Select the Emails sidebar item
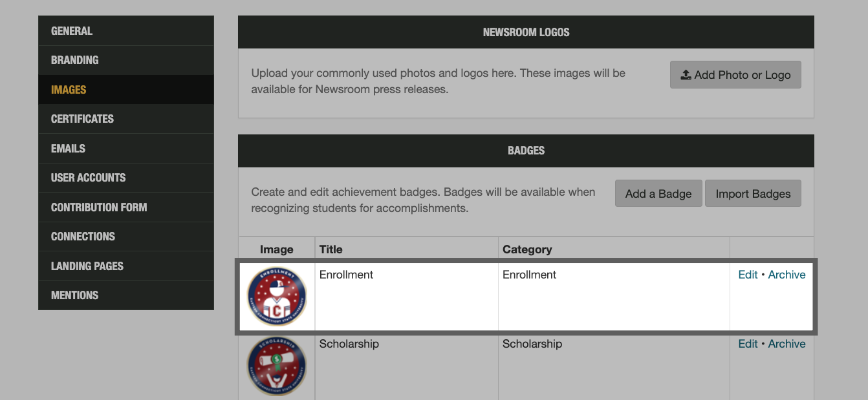Image resolution: width=868 pixels, height=400 pixels. [68, 149]
